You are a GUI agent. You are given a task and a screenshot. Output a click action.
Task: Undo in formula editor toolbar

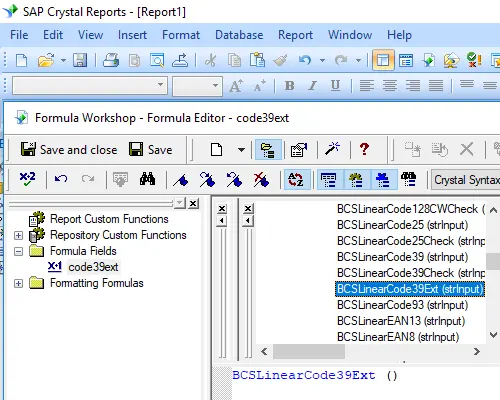pyautogui.click(x=61, y=179)
